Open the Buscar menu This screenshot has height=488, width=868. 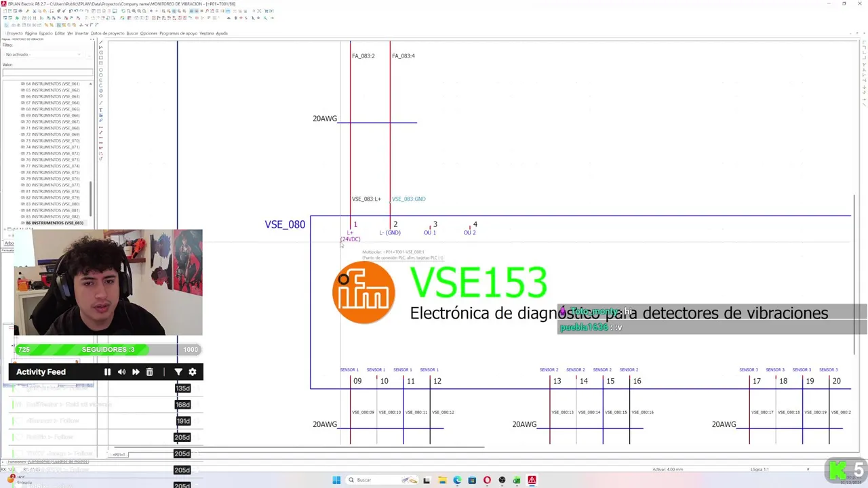(132, 33)
